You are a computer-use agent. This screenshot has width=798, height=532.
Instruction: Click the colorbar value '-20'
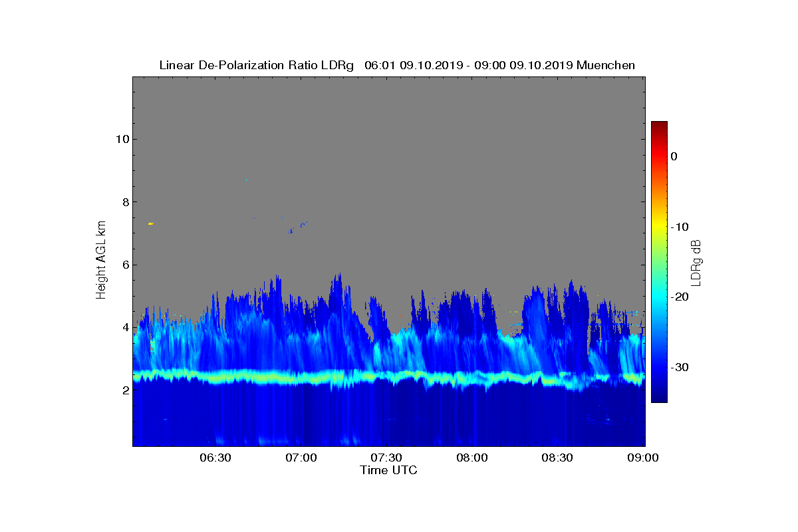[x=680, y=297]
